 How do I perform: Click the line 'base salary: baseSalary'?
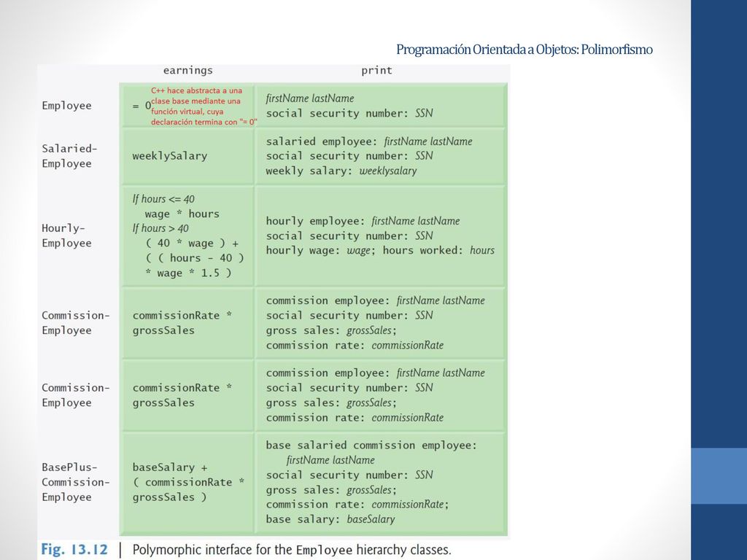(330, 519)
